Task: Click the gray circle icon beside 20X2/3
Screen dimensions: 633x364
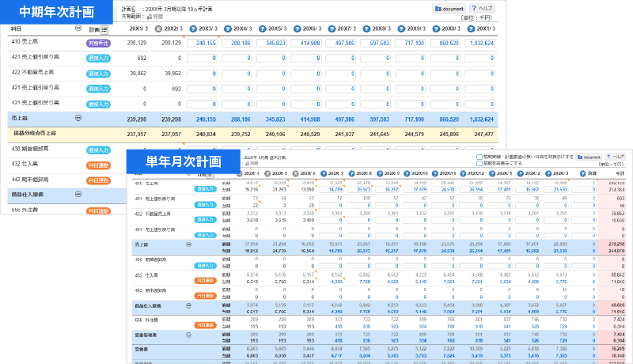Action: [159, 28]
